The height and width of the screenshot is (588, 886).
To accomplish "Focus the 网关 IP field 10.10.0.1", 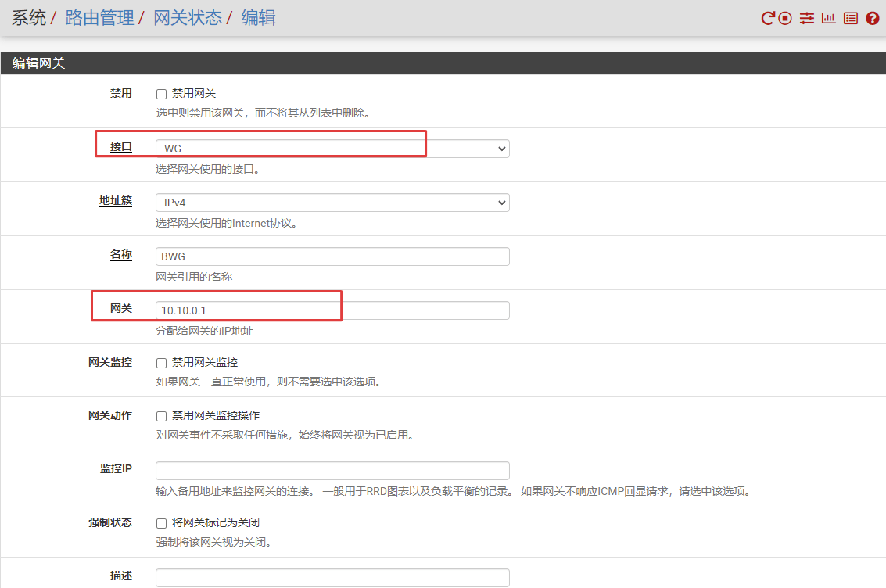I will click(x=332, y=310).
